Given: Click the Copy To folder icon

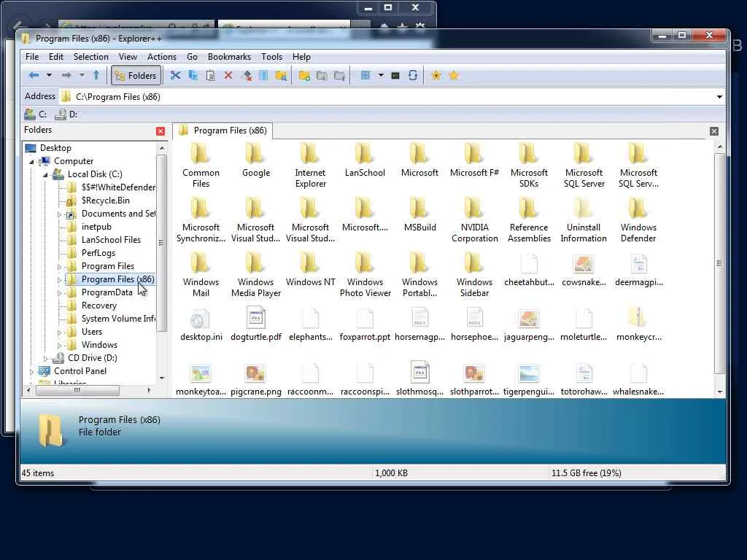Looking at the screenshot, I should [322, 75].
